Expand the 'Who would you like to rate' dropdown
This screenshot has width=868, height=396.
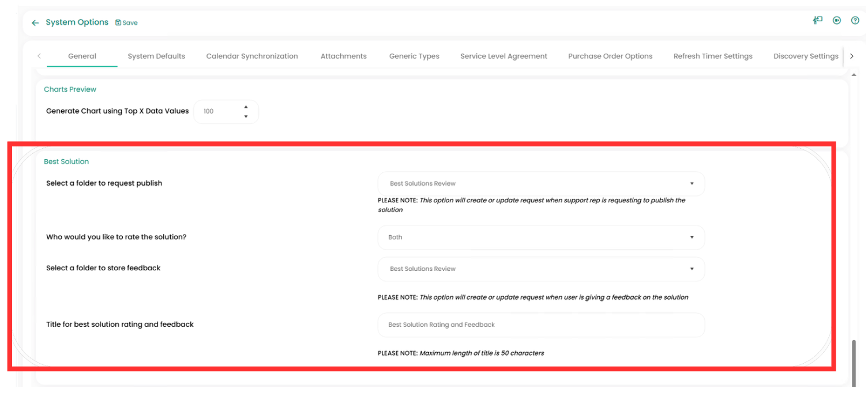click(x=540, y=237)
